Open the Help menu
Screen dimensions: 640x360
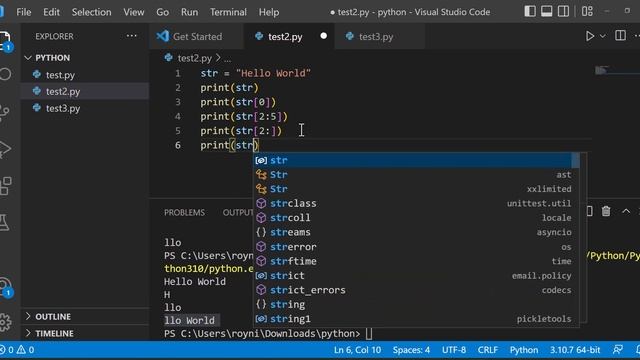[x=269, y=12]
